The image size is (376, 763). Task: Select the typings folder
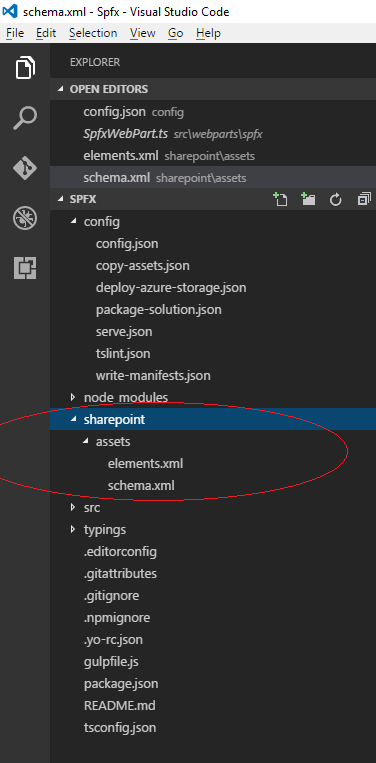105,529
